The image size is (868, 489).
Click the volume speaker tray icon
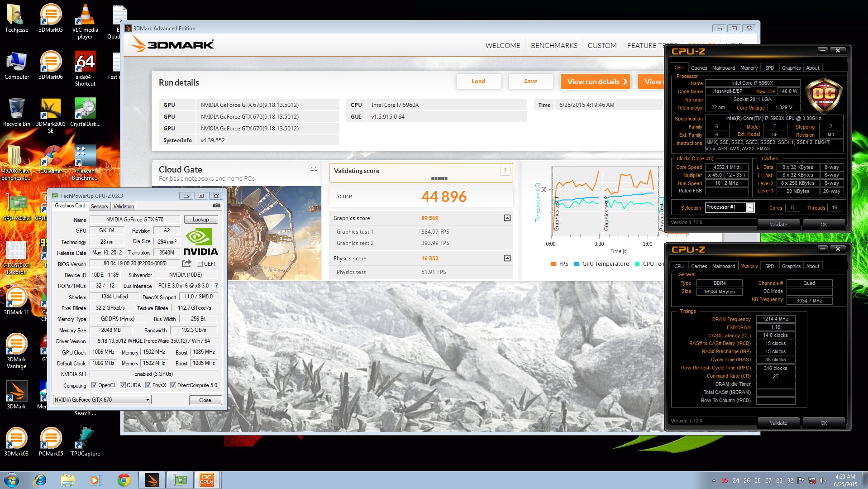823,481
